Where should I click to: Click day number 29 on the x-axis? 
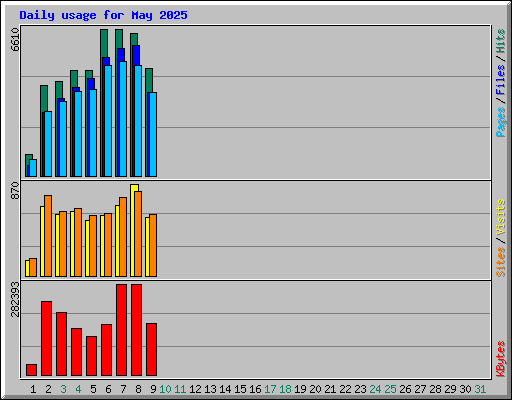(450, 389)
